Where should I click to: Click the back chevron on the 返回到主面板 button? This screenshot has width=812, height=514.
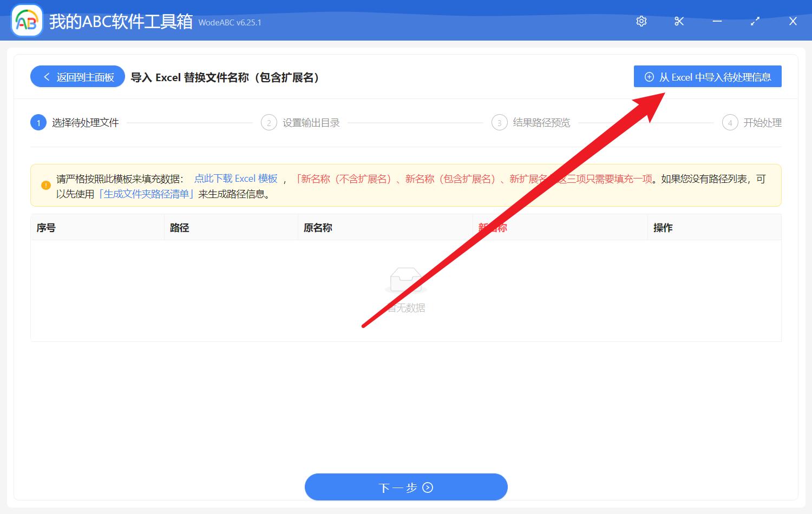point(46,76)
